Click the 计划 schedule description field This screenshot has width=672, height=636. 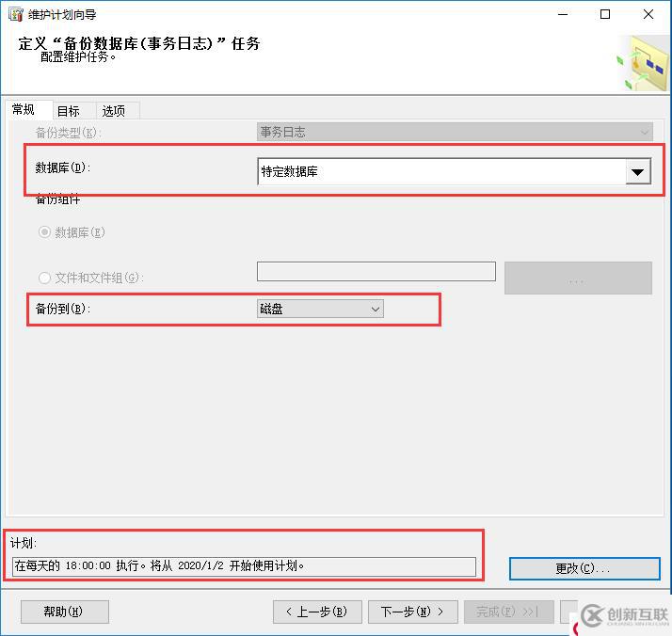pyautogui.click(x=244, y=566)
